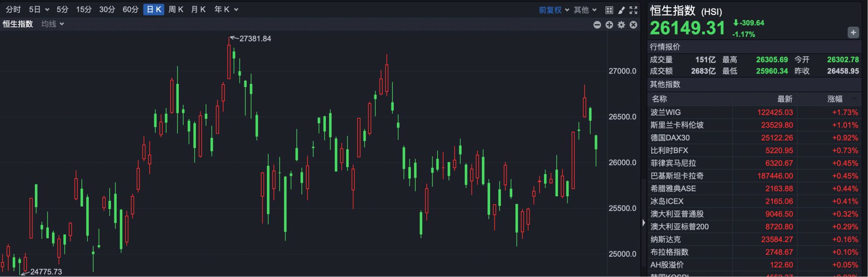Viewport: 868px width, 277px height.
Task: Select the drawing brush tool
Action: pos(621,10)
